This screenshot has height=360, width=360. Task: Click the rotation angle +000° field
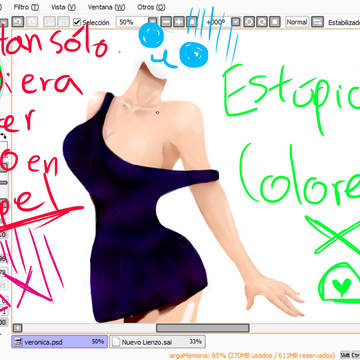tap(215, 22)
